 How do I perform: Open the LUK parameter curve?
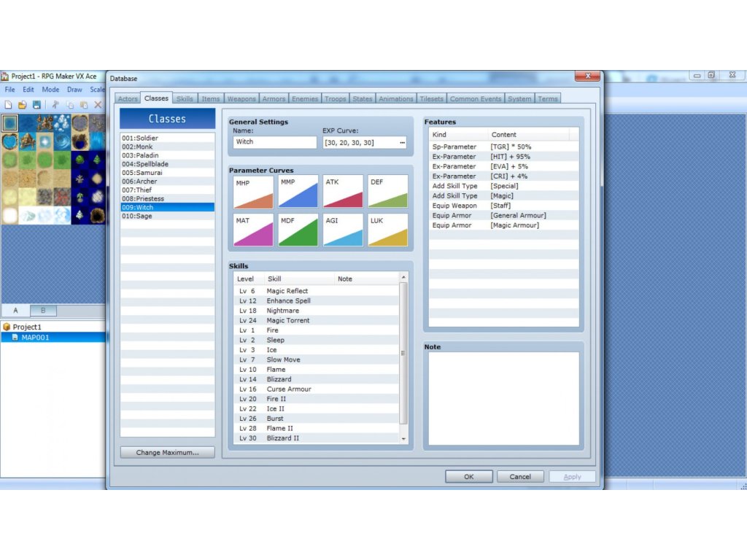pos(388,230)
